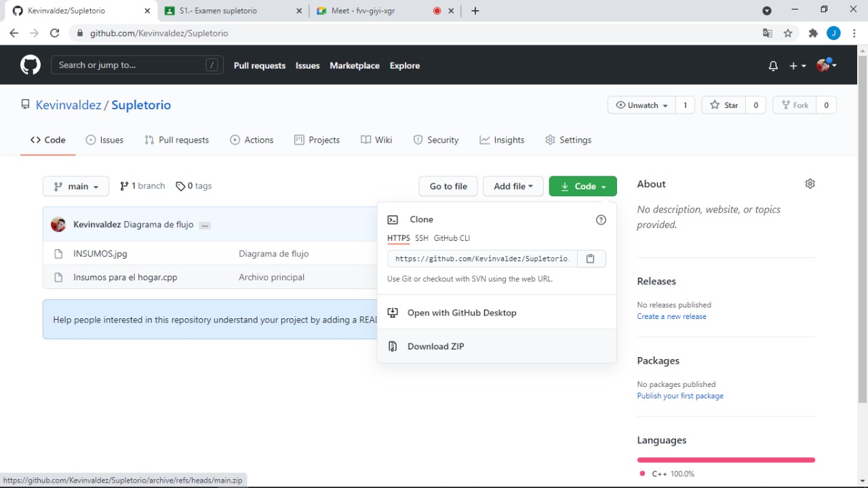Click Open with GitHub Desktop
This screenshot has width=868, height=488.
point(496,313)
